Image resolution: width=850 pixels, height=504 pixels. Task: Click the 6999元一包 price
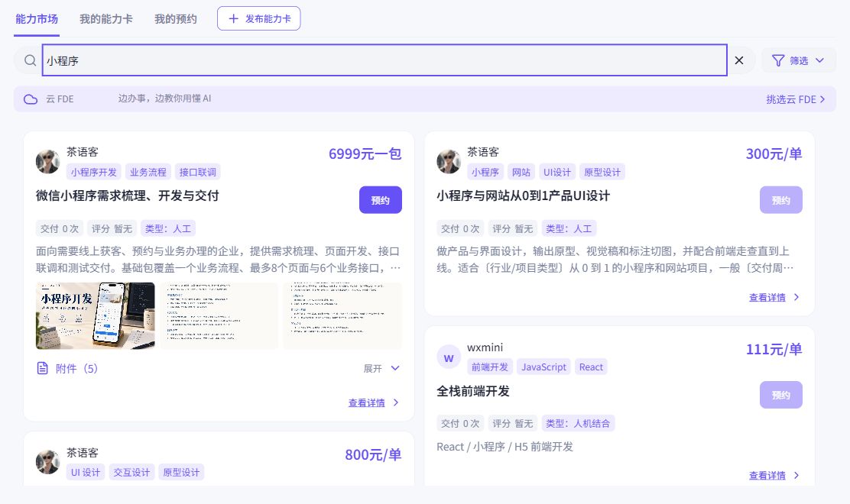point(365,153)
